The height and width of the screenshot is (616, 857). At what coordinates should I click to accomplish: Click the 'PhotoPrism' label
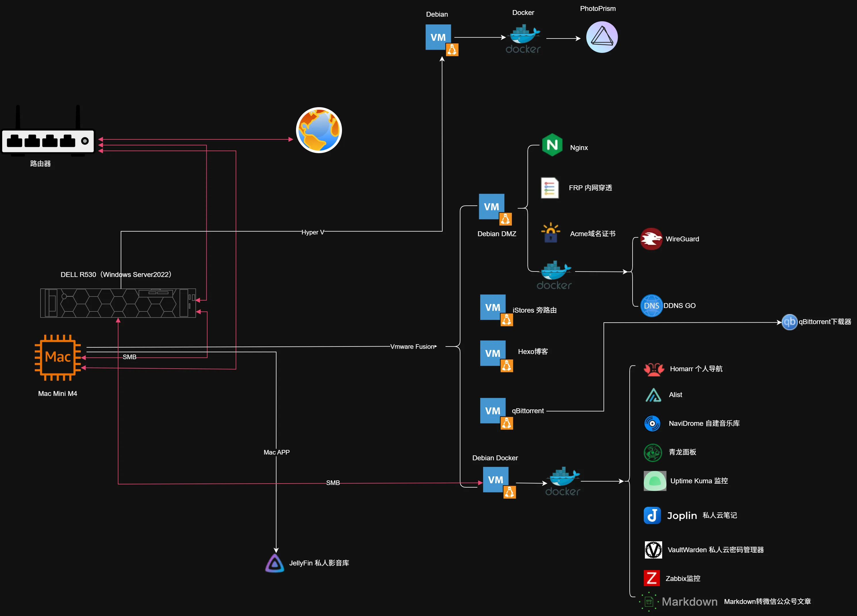click(x=598, y=9)
